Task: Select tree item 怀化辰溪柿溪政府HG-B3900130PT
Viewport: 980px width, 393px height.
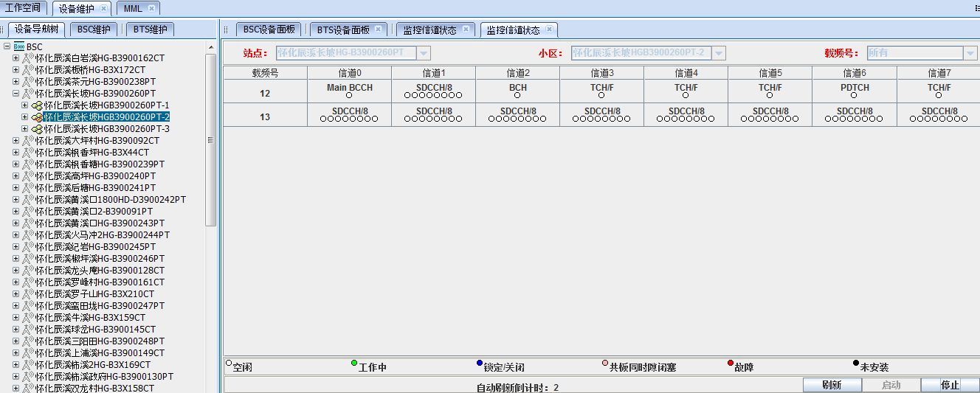Action: click(x=104, y=377)
